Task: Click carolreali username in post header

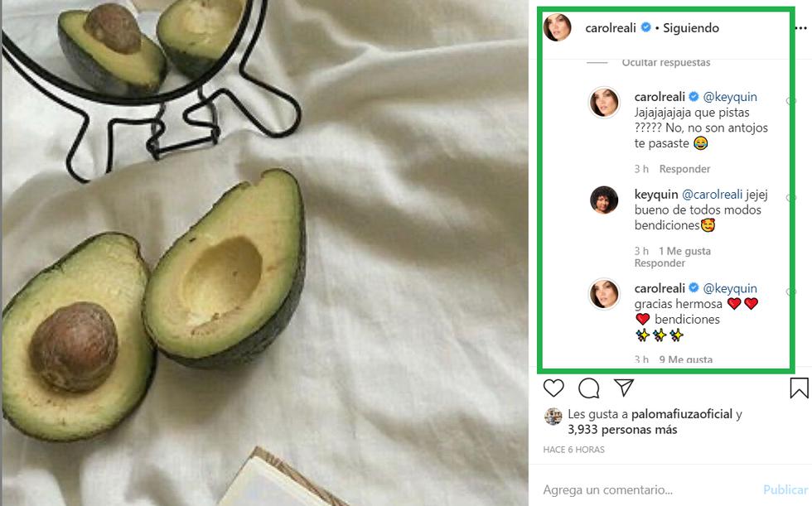Action: pyautogui.click(x=610, y=27)
